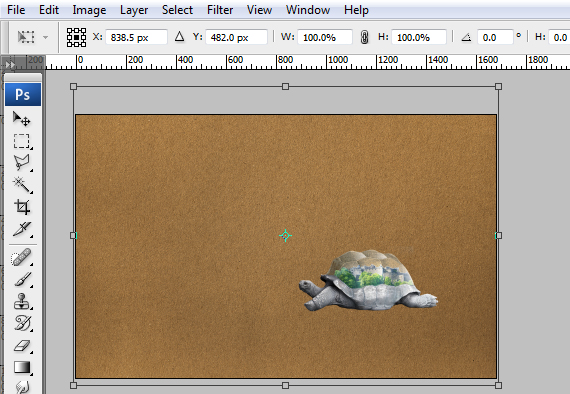Click the middle-right transform handle
This screenshot has width=570, height=394.
[x=498, y=236]
